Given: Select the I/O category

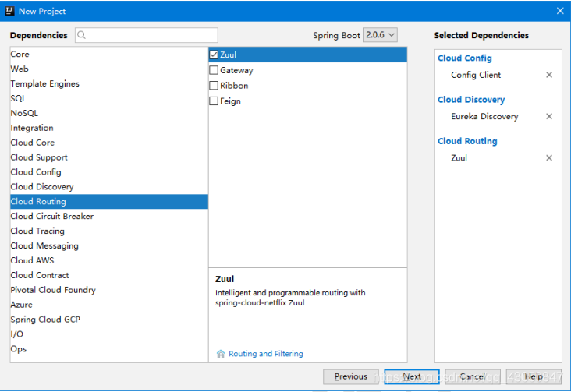Looking at the screenshot, I should (109, 334).
